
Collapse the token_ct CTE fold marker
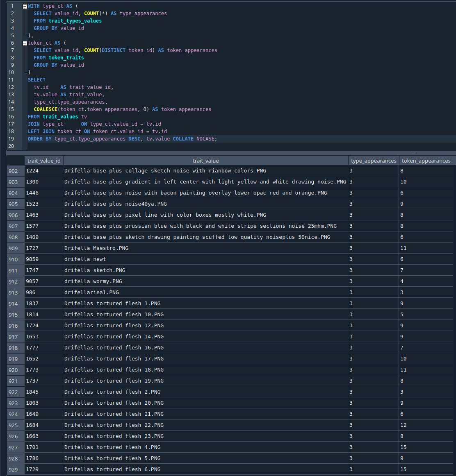pos(25,43)
